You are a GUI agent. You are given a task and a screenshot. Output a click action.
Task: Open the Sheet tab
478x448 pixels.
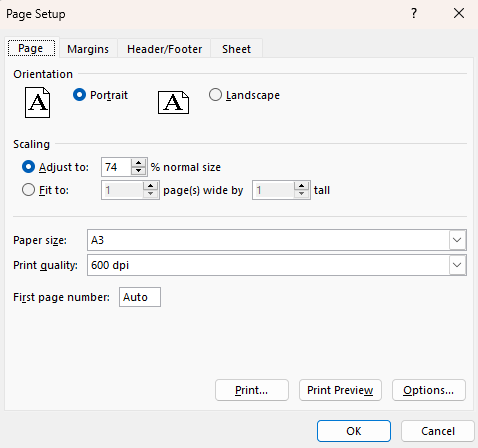tap(236, 49)
